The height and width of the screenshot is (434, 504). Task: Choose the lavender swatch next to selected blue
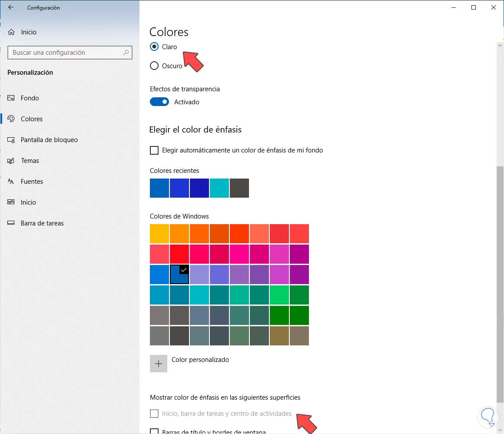point(199,275)
